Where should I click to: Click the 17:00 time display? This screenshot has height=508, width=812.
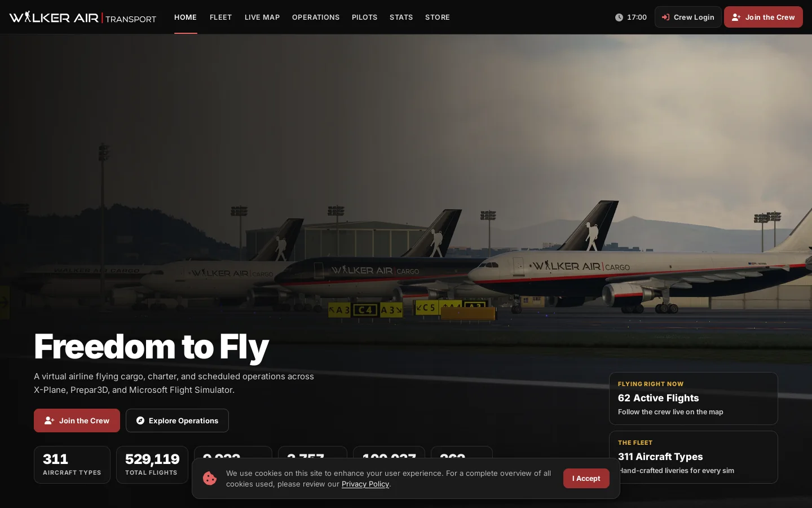[x=637, y=17]
